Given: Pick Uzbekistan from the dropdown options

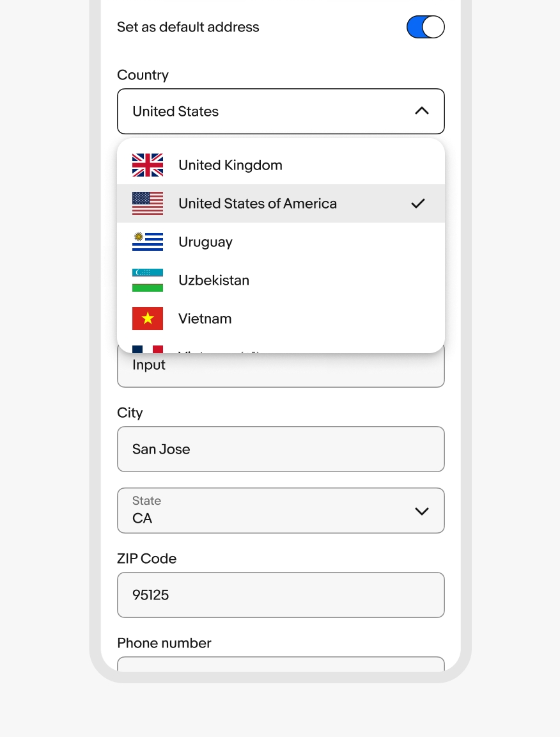Looking at the screenshot, I should tap(214, 280).
